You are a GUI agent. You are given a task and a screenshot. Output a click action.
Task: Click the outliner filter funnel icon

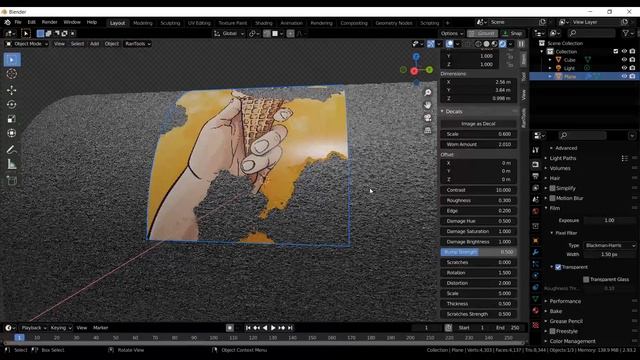click(625, 33)
